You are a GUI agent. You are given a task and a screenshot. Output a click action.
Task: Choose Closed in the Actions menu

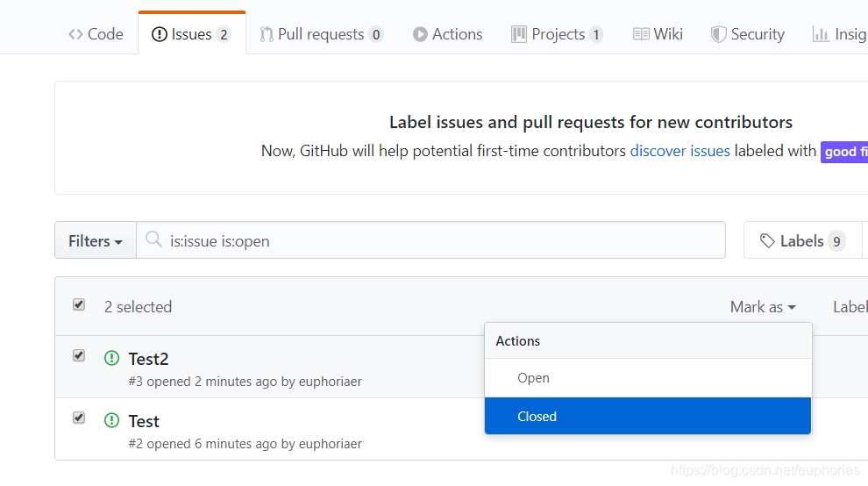(x=537, y=417)
